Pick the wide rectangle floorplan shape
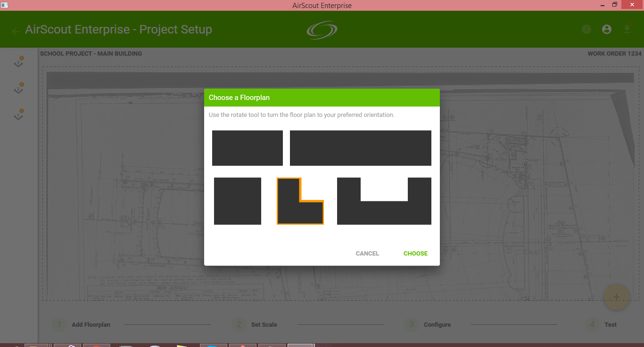 [361, 148]
